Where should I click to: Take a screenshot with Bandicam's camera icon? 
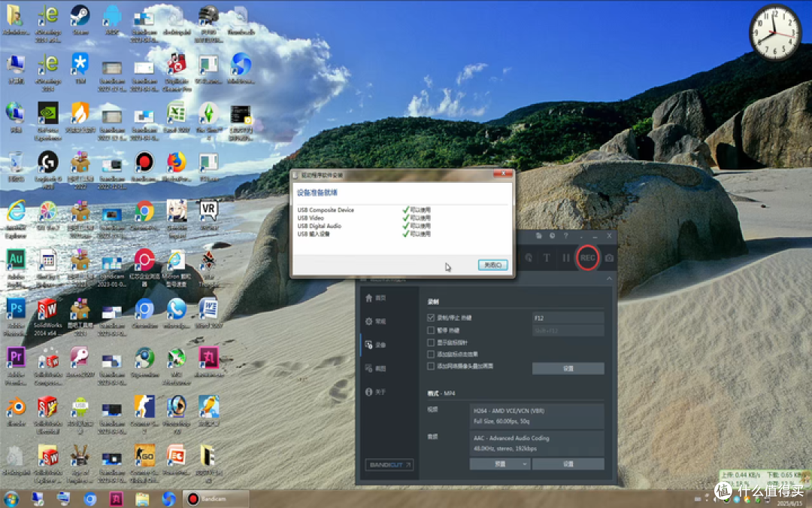610,257
